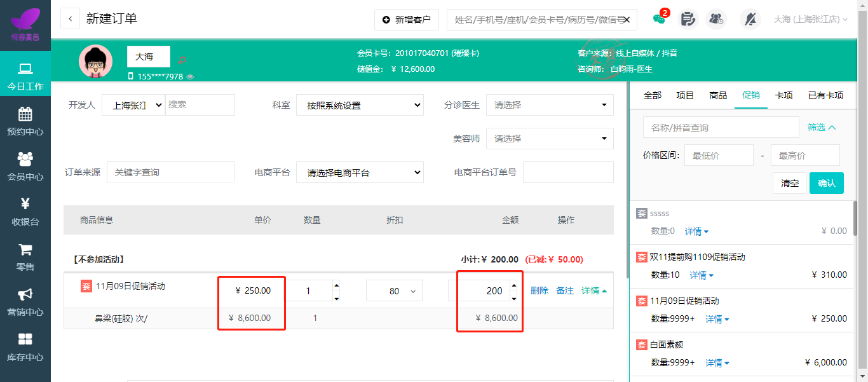Open 营销中心 megaphone icon

click(x=25, y=294)
